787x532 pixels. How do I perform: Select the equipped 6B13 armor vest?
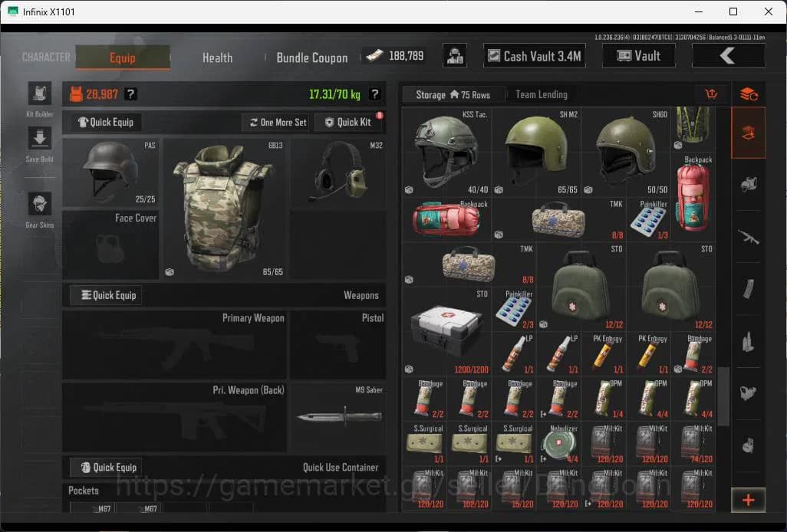[x=225, y=209]
